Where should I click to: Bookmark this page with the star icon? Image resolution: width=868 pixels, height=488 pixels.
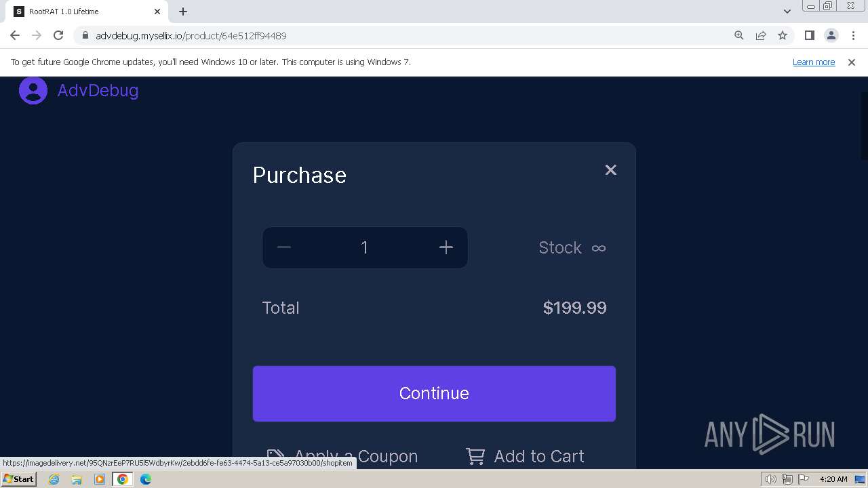(x=783, y=35)
